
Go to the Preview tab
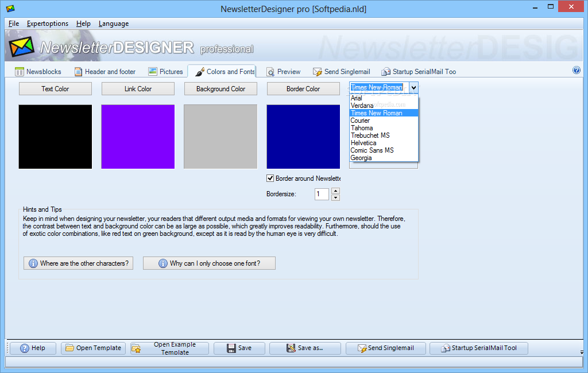[284, 72]
